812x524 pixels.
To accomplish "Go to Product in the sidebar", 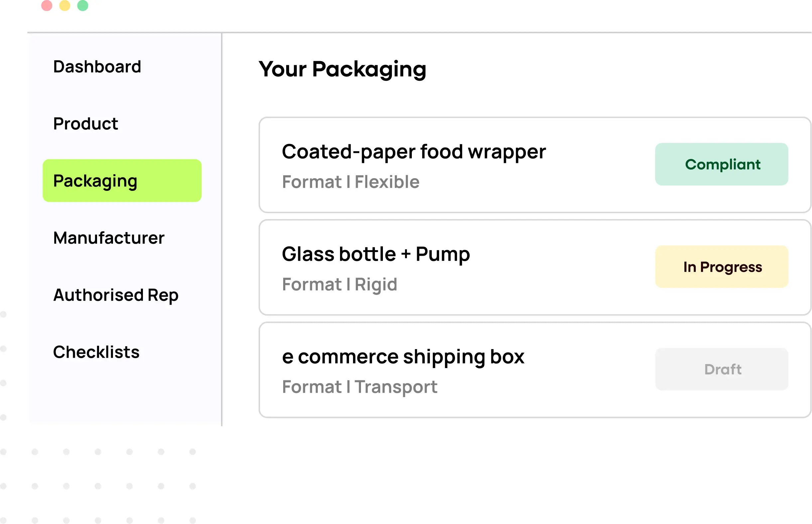I will click(x=85, y=124).
